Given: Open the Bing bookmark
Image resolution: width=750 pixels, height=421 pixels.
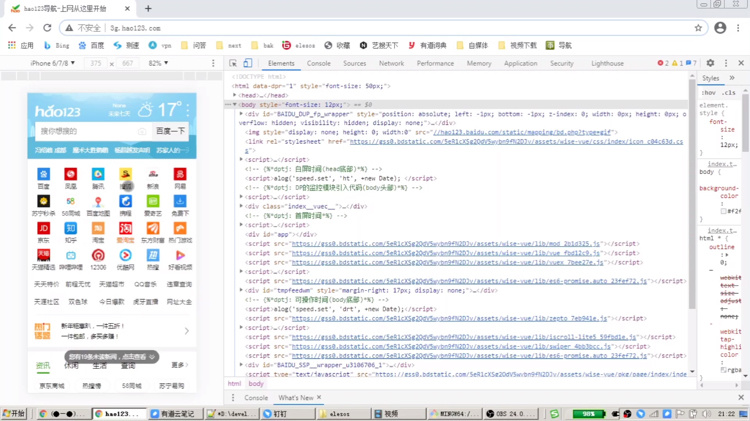Looking at the screenshot, I should point(56,45).
